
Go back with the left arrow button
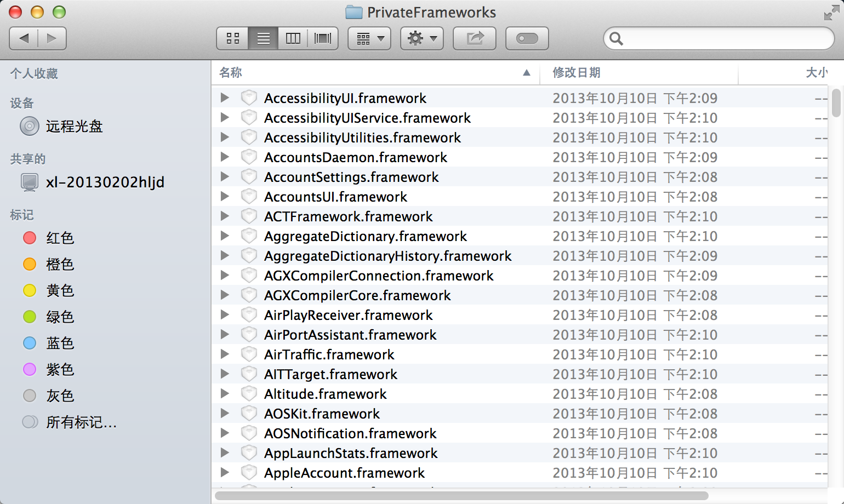point(24,38)
